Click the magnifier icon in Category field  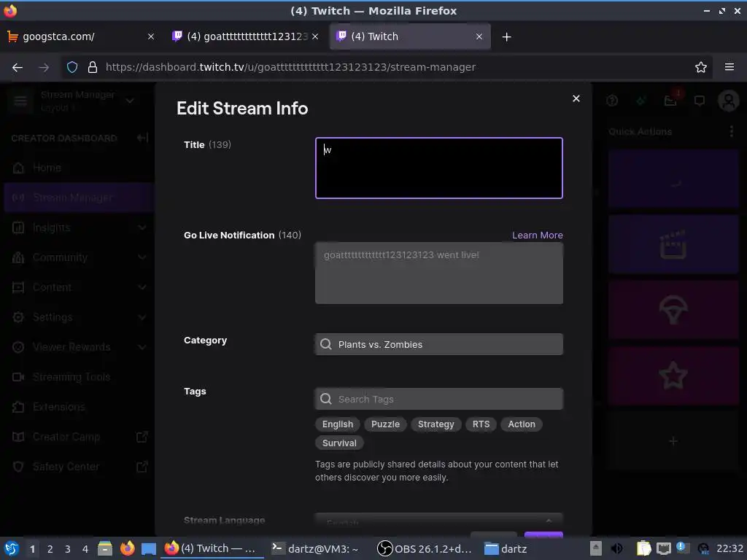pyautogui.click(x=326, y=344)
